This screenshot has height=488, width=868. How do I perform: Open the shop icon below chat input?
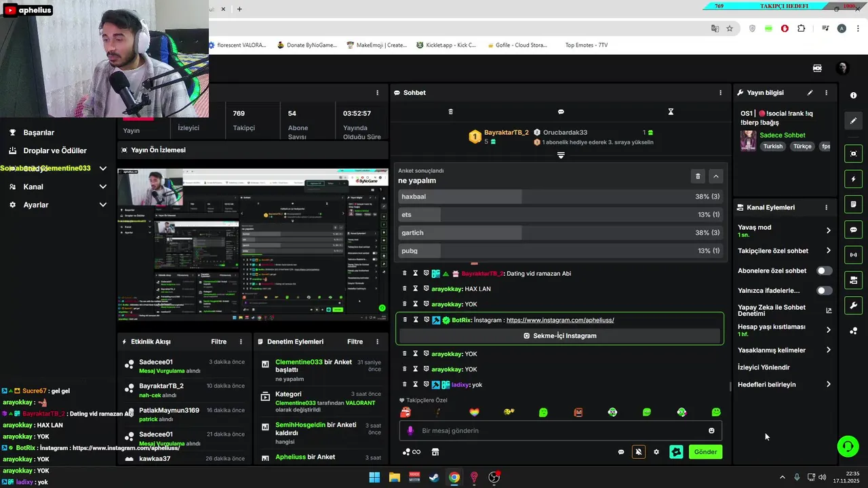click(x=435, y=452)
